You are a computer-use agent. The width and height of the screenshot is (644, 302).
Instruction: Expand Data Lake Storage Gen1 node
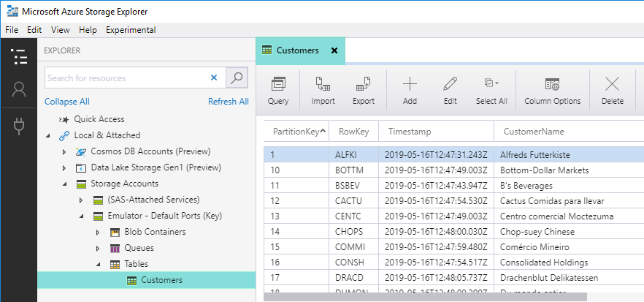(x=64, y=168)
